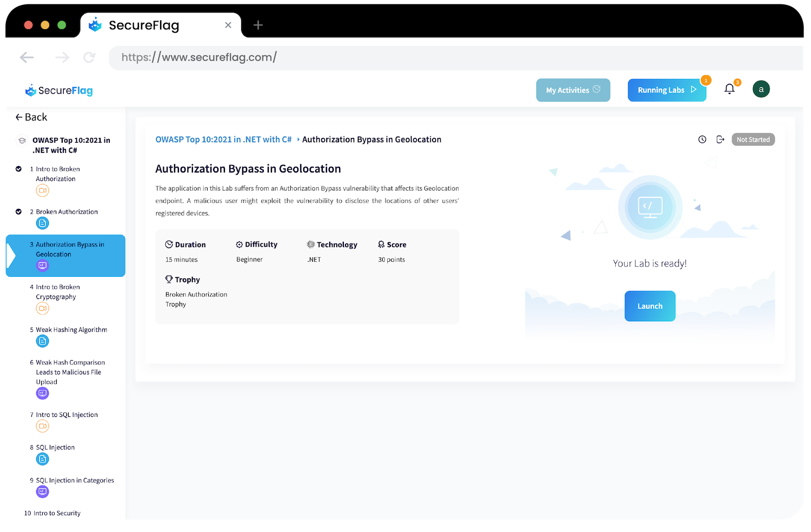This screenshot has width=811, height=532.
Task: Click the lab monitor icon under Authorization Bypass in Geolocation
Action: pyautogui.click(x=43, y=265)
